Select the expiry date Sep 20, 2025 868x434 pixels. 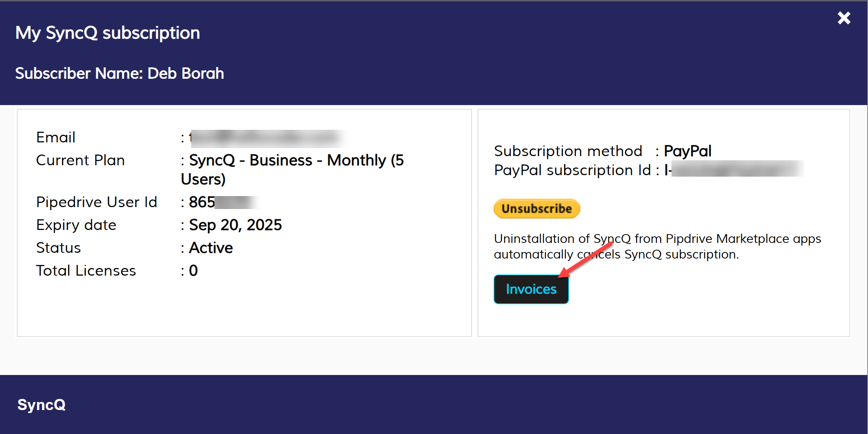tap(235, 225)
